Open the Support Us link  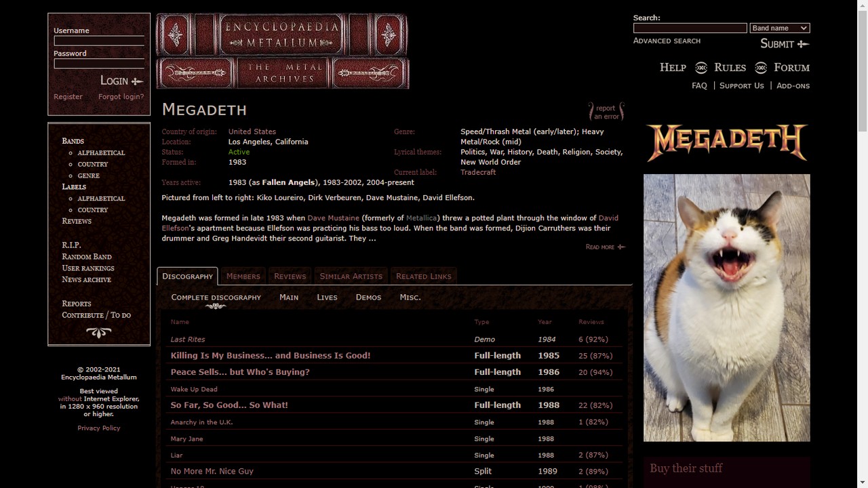pos(741,86)
